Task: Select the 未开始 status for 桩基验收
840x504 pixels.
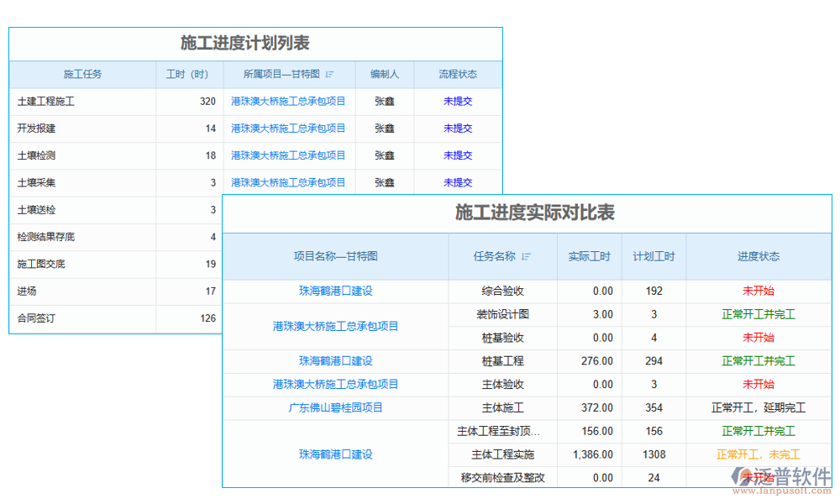Action: (758, 338)
